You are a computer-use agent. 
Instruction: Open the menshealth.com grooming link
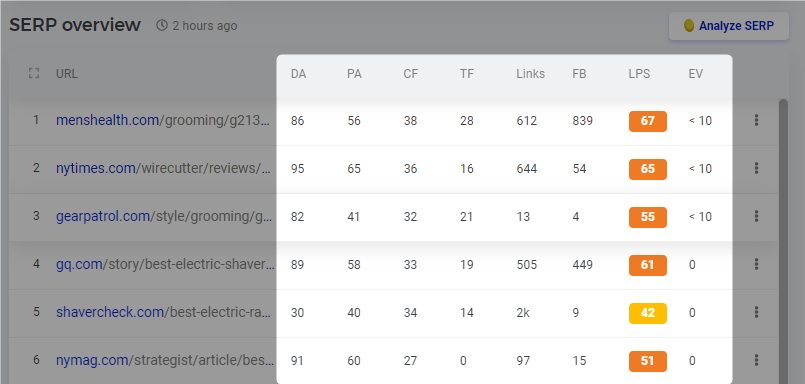[163, 121]
